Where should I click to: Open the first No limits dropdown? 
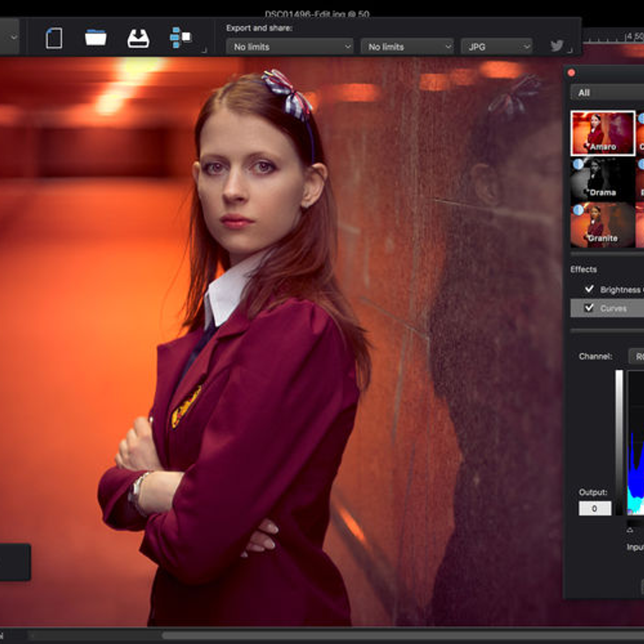click(x=290, y=47)
